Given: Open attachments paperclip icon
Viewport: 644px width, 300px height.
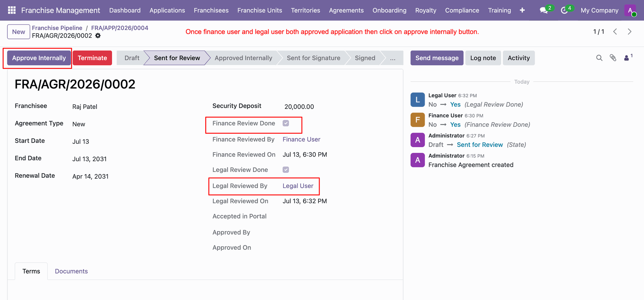Looking at the screenshot, I should [613, 58].
